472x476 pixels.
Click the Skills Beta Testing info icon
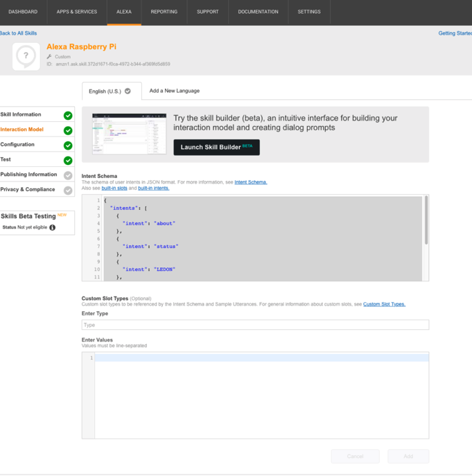click(x=52, y=227)
